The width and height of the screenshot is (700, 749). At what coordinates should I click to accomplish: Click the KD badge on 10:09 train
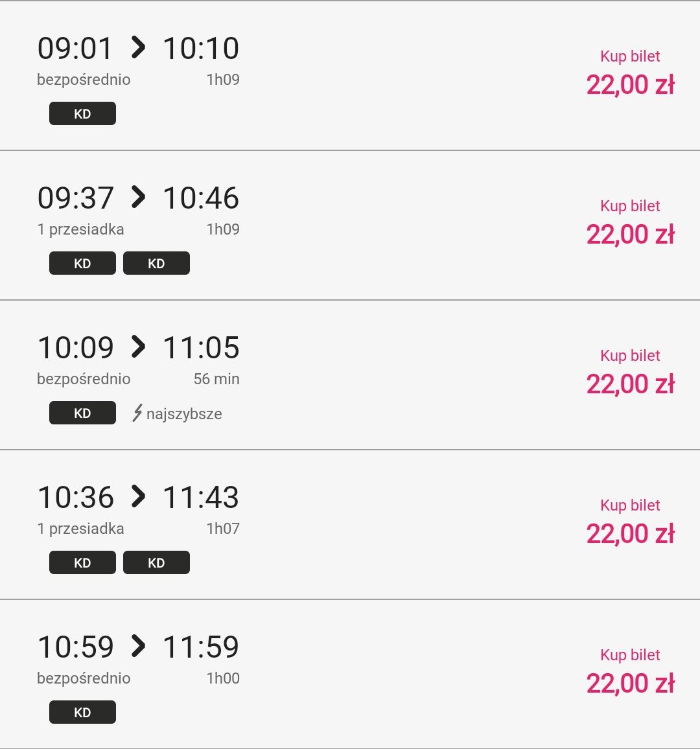click(x=82, y=413)
